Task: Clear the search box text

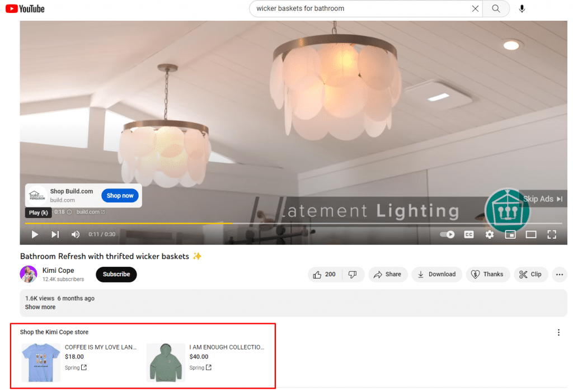Action: point(475,8)
